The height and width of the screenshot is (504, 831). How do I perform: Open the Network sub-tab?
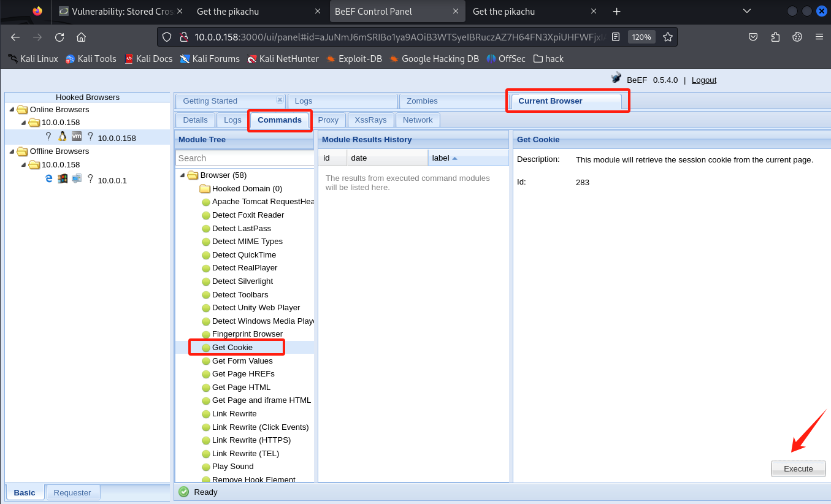(x=418, y=120)
